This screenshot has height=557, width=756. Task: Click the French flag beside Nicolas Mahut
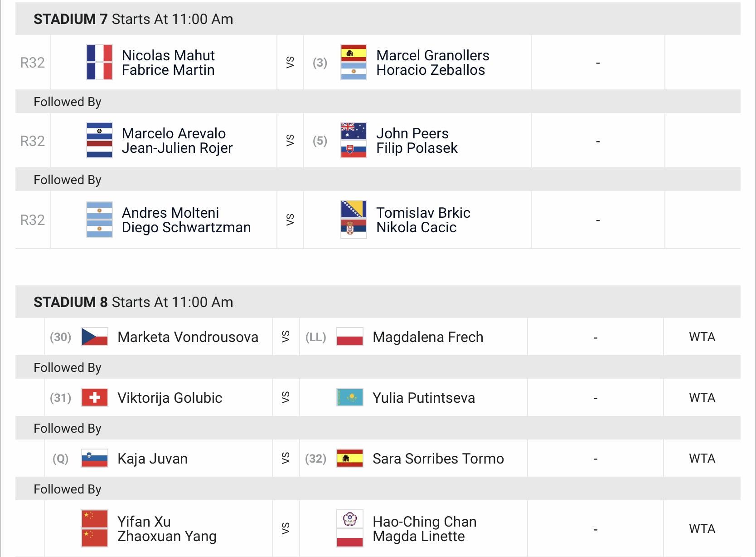[99, 53]
